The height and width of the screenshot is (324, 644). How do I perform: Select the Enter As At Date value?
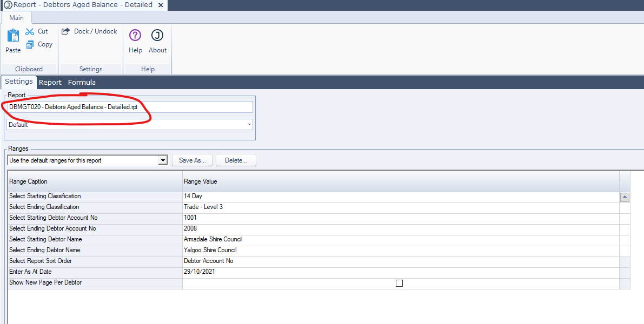pos(400,272)
